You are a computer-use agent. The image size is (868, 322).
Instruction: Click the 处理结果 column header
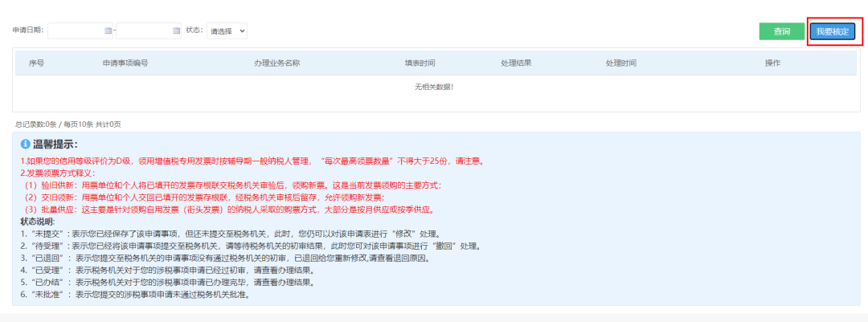click(x=516, y=63)
